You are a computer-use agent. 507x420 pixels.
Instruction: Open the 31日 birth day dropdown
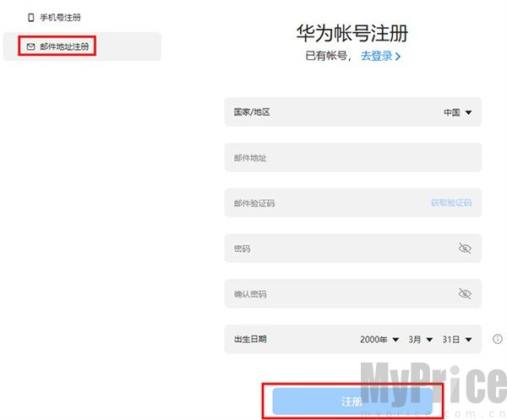click(457, 339)
